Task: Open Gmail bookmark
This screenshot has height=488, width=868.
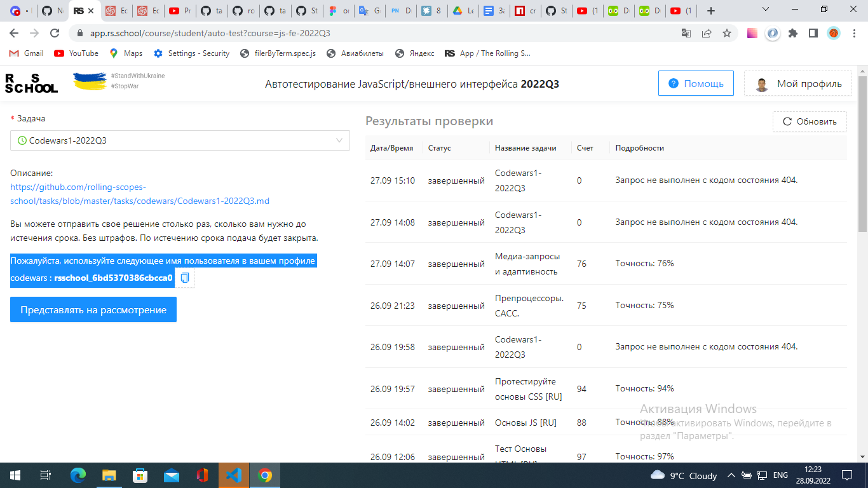Action: tap(27, 53)
